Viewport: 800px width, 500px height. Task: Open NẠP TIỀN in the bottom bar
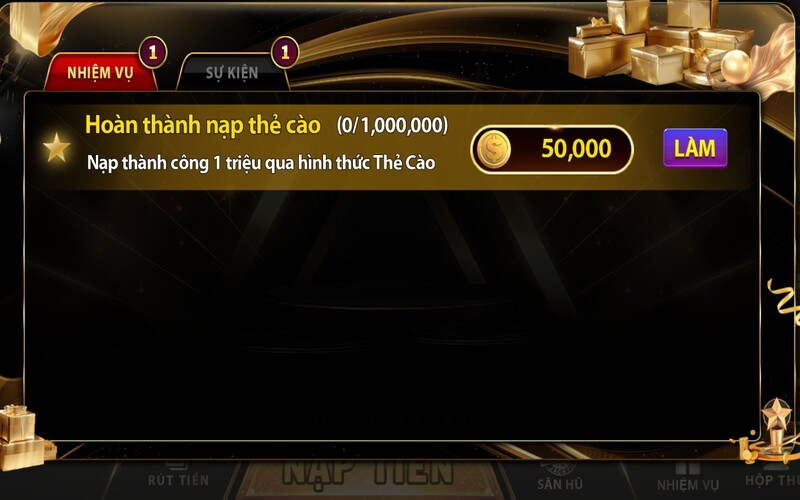[x=368, y=474]
